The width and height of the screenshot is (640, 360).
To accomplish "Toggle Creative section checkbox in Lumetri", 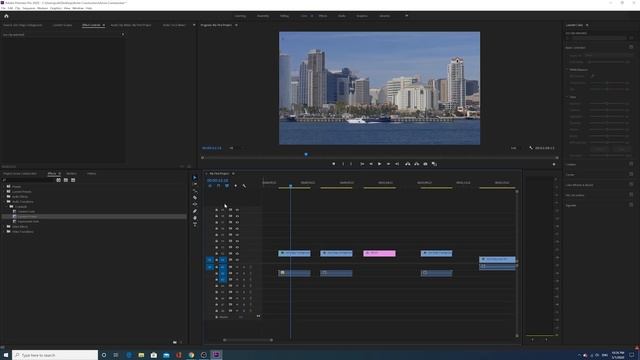I will (x=631, y=164).
